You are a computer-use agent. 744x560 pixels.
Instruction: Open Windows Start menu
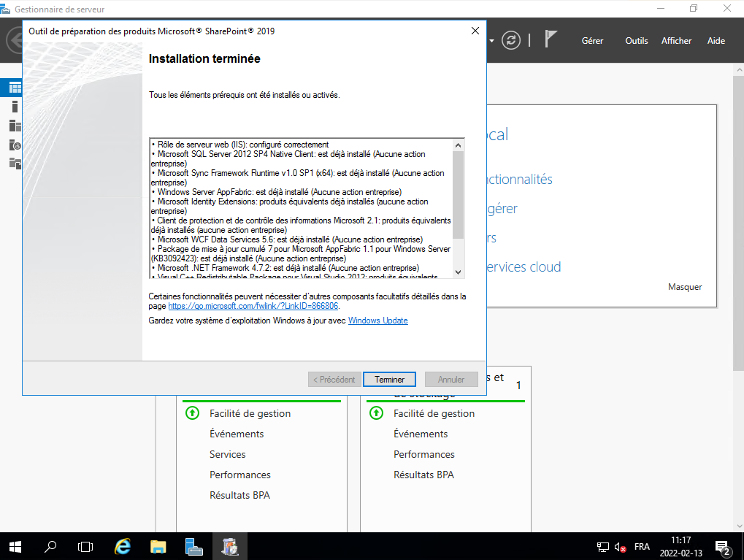(15, 546)
